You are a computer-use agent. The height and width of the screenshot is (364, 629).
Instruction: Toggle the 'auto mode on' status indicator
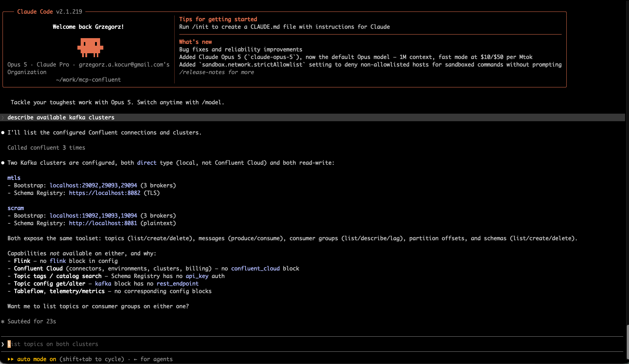coord(37,359)
